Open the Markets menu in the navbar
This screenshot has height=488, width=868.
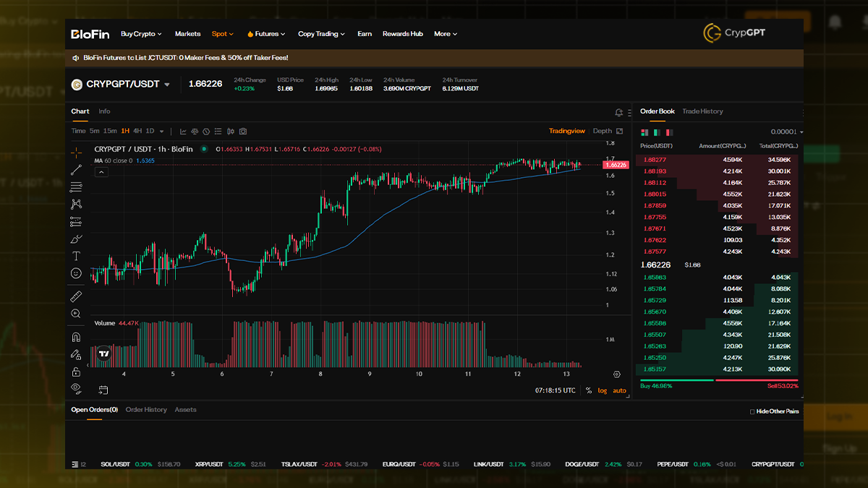(x=187, y=33)
